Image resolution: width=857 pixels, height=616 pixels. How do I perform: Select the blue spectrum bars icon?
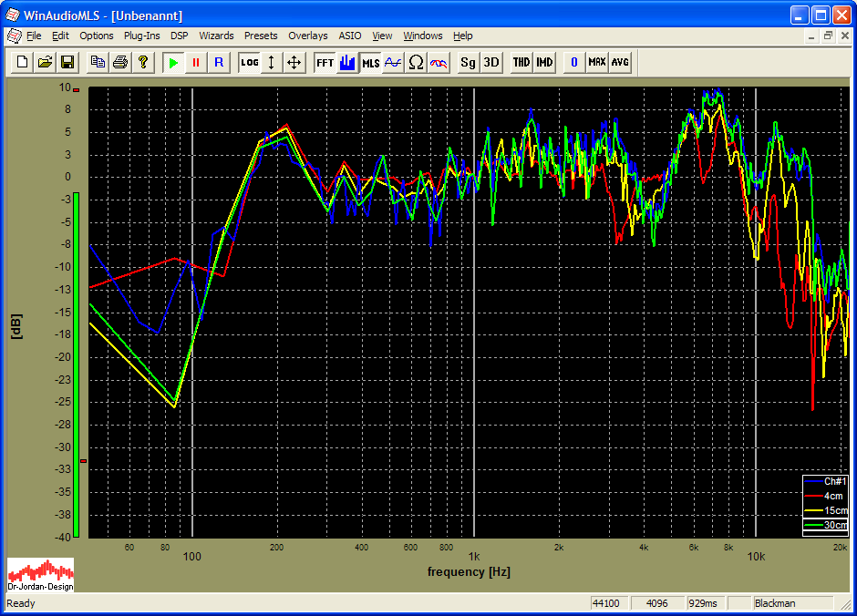347,62
